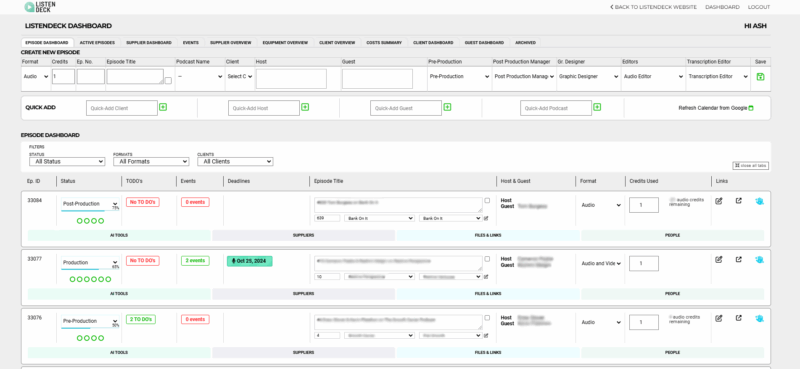The image size is (800, 369).
Task: Click the edit pencil icon for episode 33084
Action: pos(718,201)
